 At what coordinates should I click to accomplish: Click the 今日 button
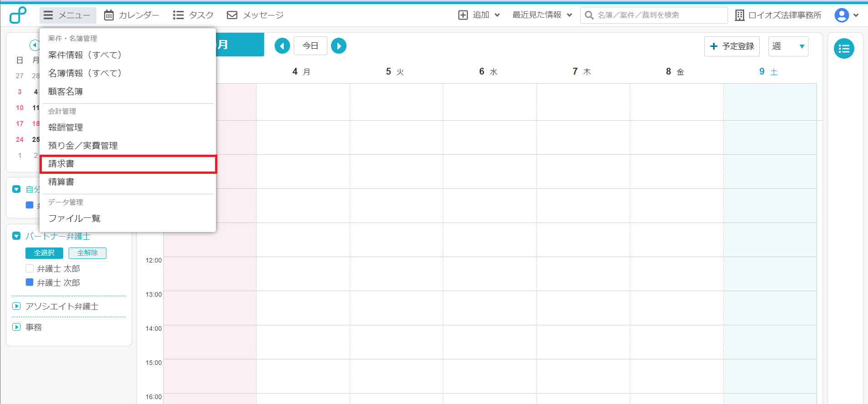310,46
